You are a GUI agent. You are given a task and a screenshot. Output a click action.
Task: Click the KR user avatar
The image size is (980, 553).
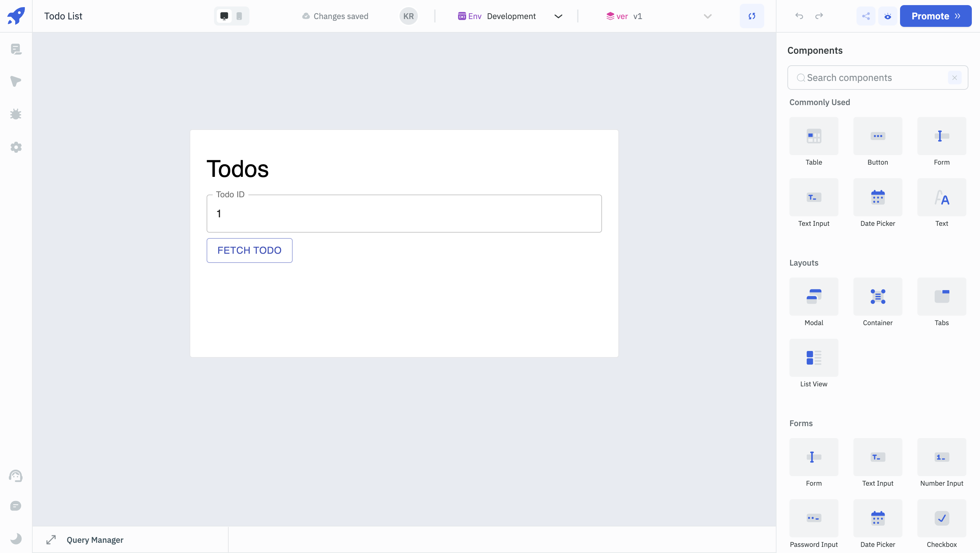point(409,16)
